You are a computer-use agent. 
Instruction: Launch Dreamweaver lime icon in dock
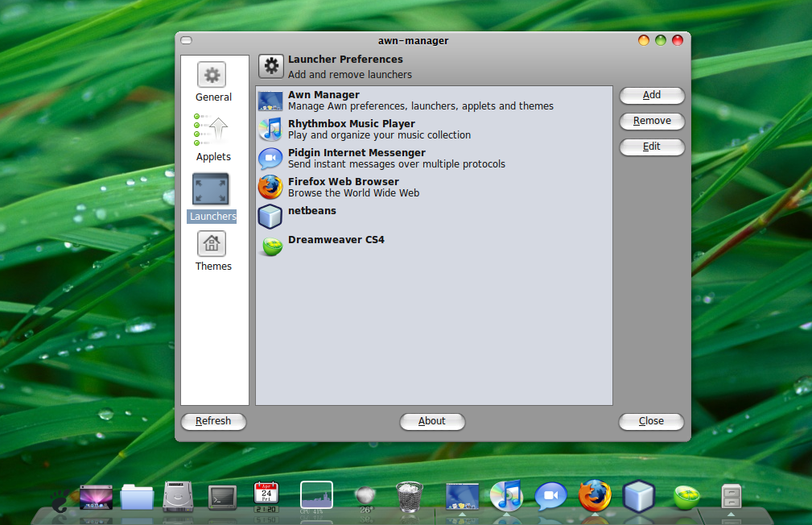coord(686,498)
